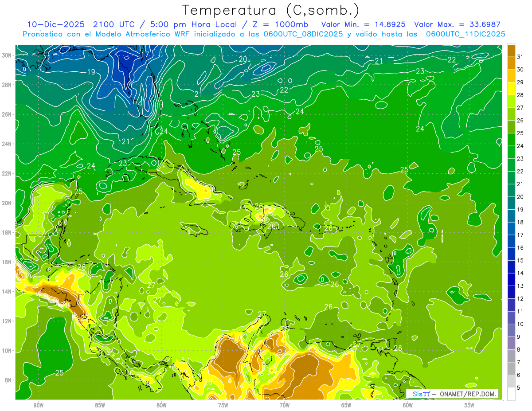
Task: Click the "16N" latitude axis label
Action: pyautogui.click(x=7, y=262)
